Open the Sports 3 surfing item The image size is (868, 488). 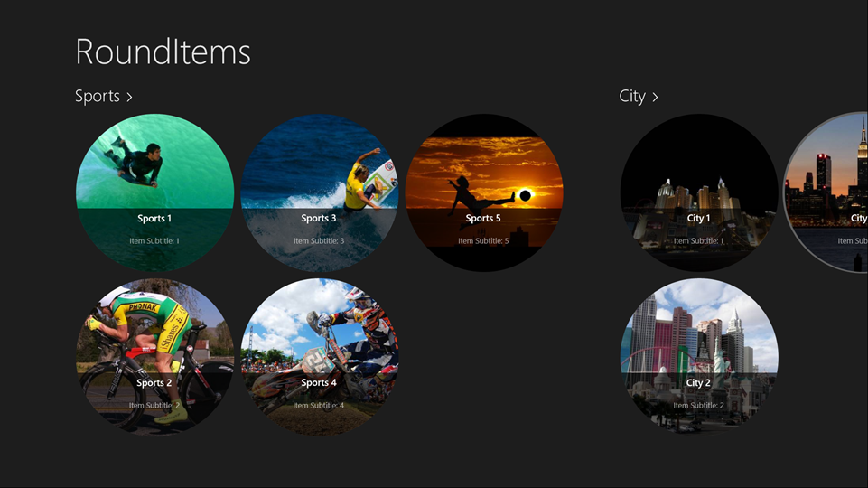319,192
